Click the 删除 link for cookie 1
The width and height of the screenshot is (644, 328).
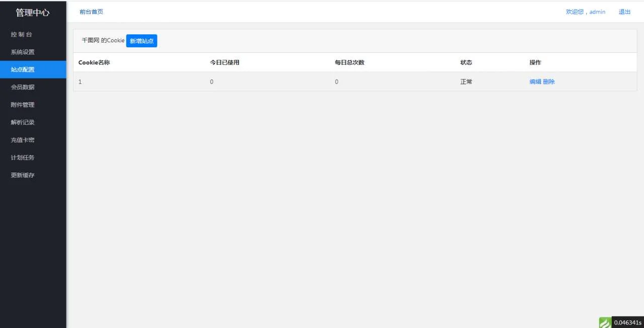tap(549, 82)
